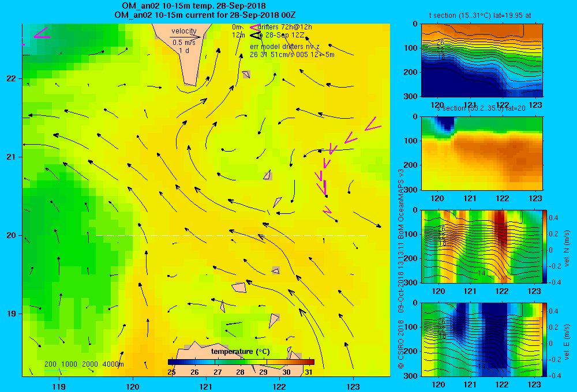Click the latitude axis label '19'
Viewport: 577px width, 392px height.
[12, 314]
